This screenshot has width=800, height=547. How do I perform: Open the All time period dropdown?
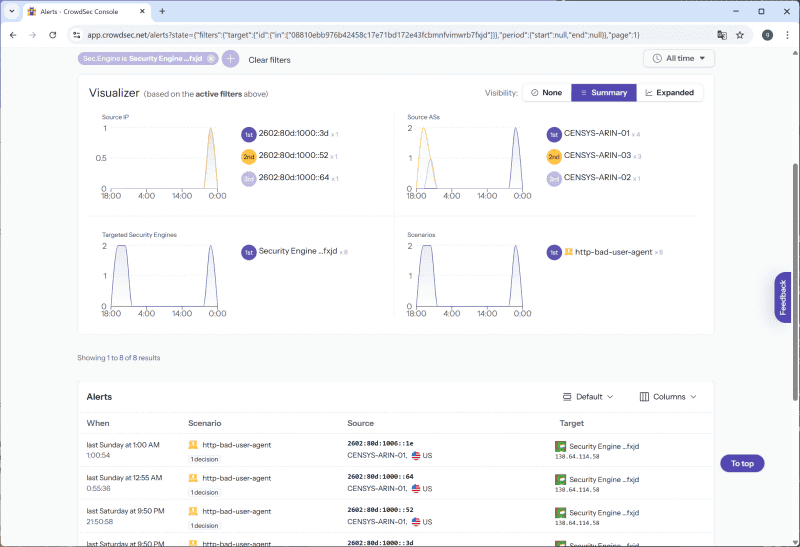coord(679,58)
